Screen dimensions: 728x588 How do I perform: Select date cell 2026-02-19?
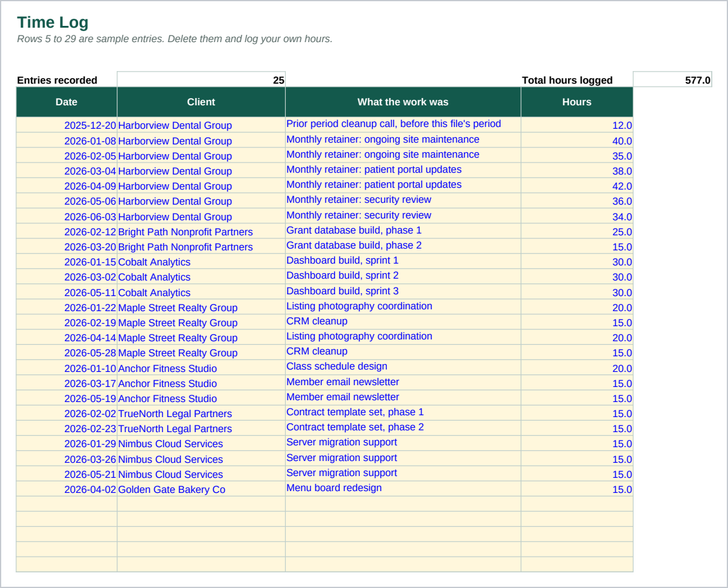67,322
